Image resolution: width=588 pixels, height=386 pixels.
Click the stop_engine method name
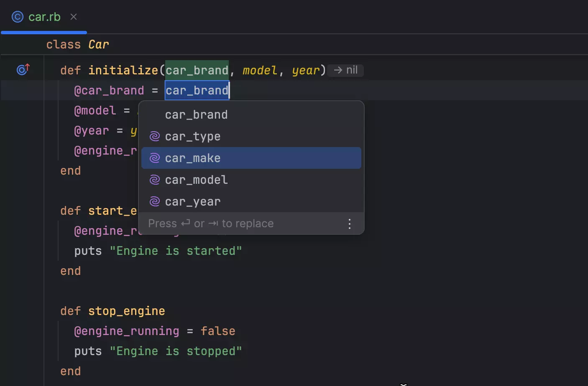click(126, 311)
